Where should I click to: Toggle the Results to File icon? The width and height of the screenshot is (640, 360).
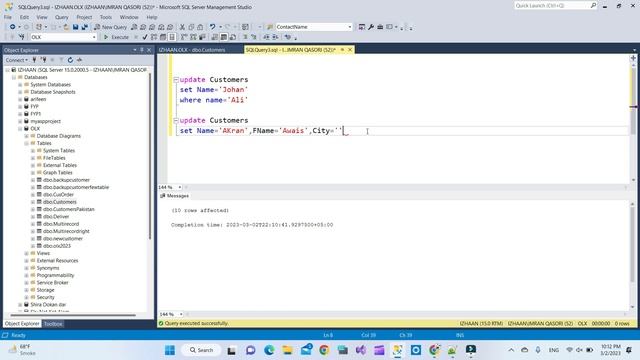click(x=233, y=37)
